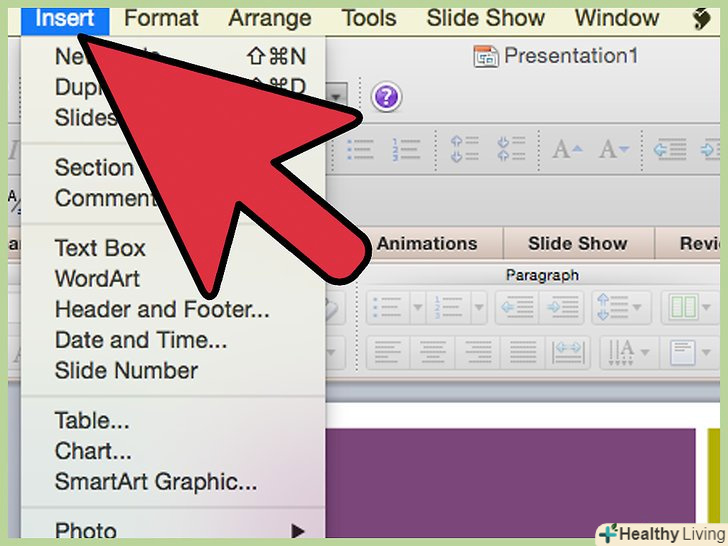Open the Arrange menu
The height and width of the screenshot is (546, 728).
[270, 19]
